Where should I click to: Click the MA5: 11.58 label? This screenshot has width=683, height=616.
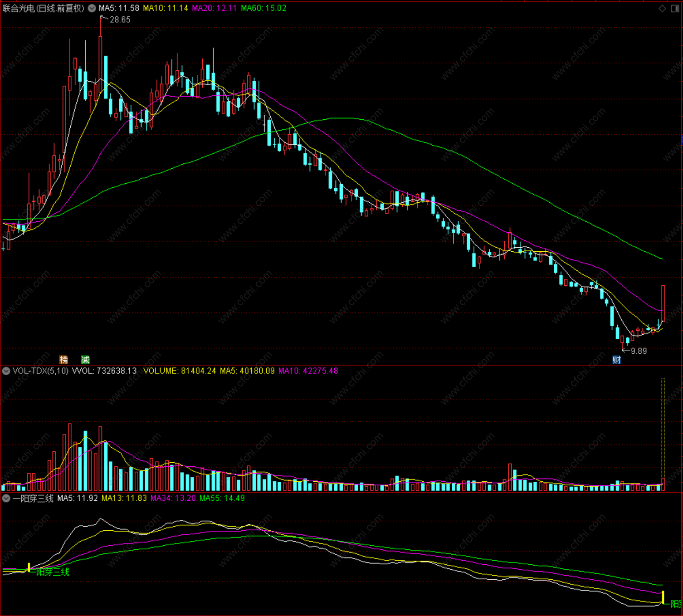pos(119,8)
